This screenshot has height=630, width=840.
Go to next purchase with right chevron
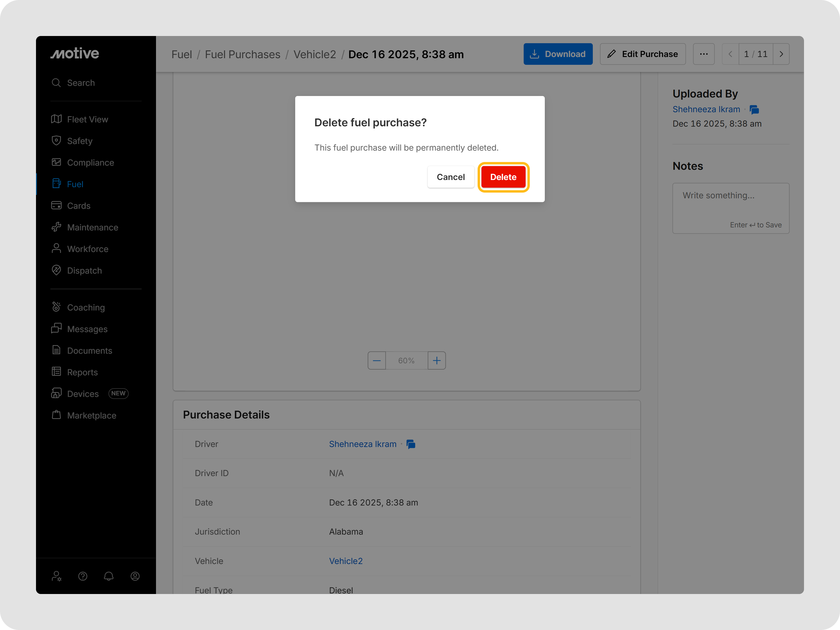pos(781,54)
